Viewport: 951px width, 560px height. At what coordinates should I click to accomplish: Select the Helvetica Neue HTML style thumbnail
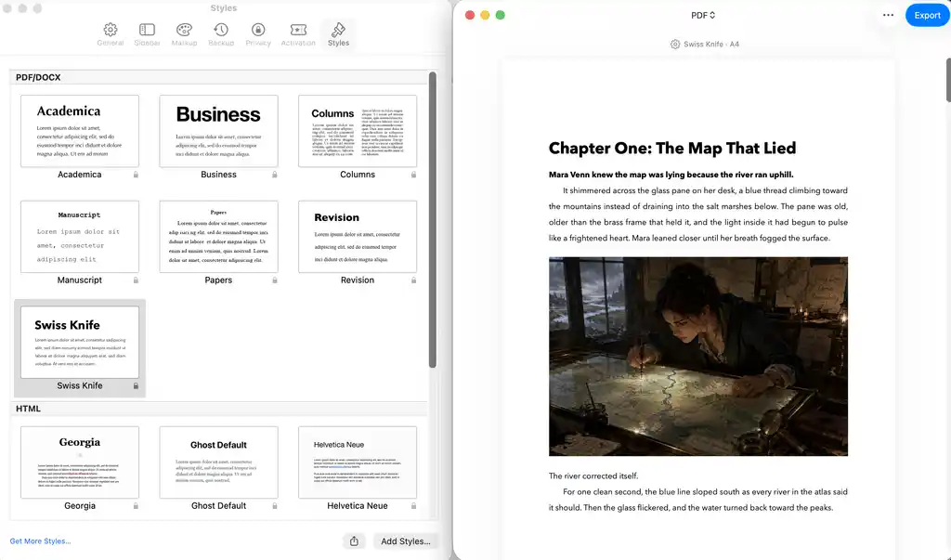[x=358, y=462]
